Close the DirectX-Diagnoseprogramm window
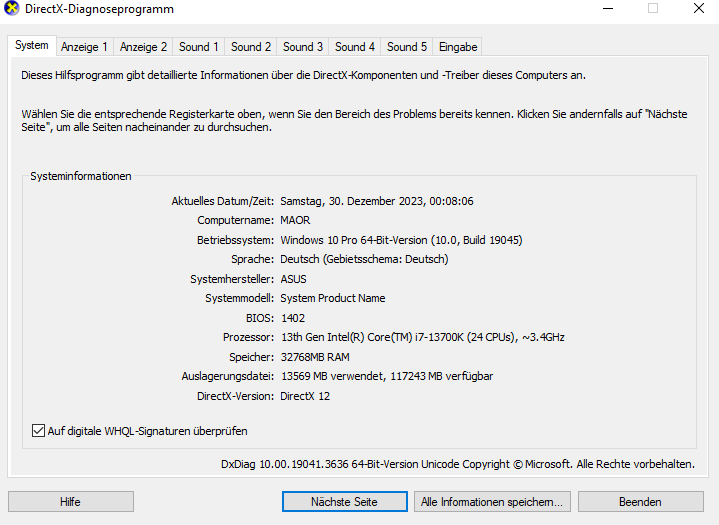 (x=699, y=9)
